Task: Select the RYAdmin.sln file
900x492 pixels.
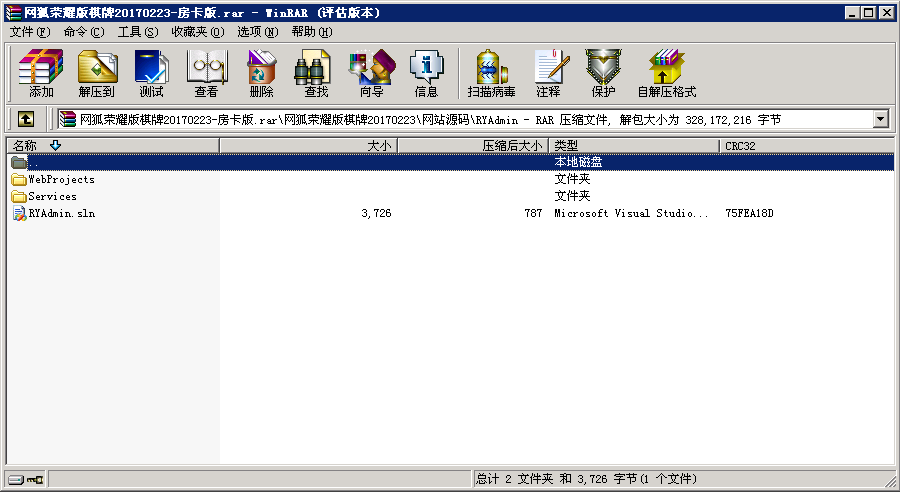Action: tap(61, 214)
